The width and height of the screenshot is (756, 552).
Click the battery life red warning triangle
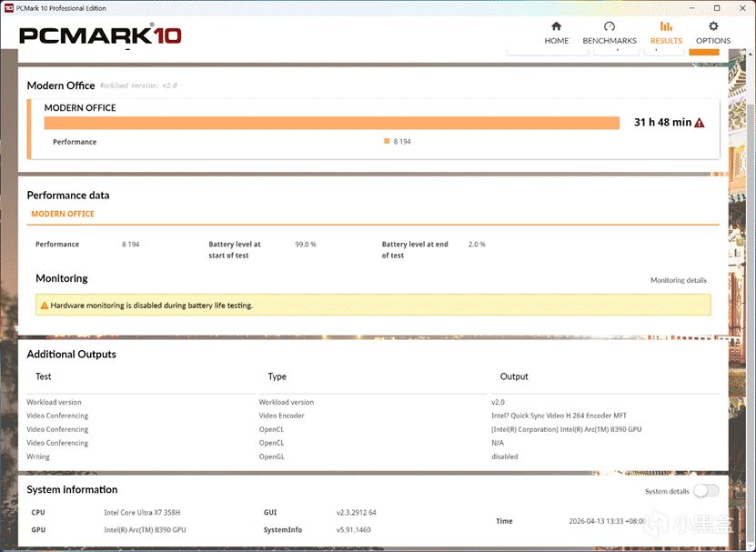point(699,123)
